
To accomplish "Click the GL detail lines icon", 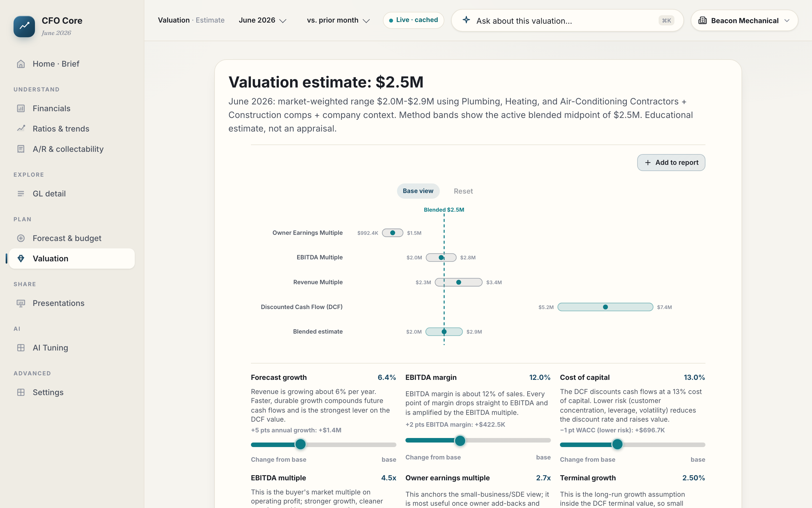I will (21, 194).
